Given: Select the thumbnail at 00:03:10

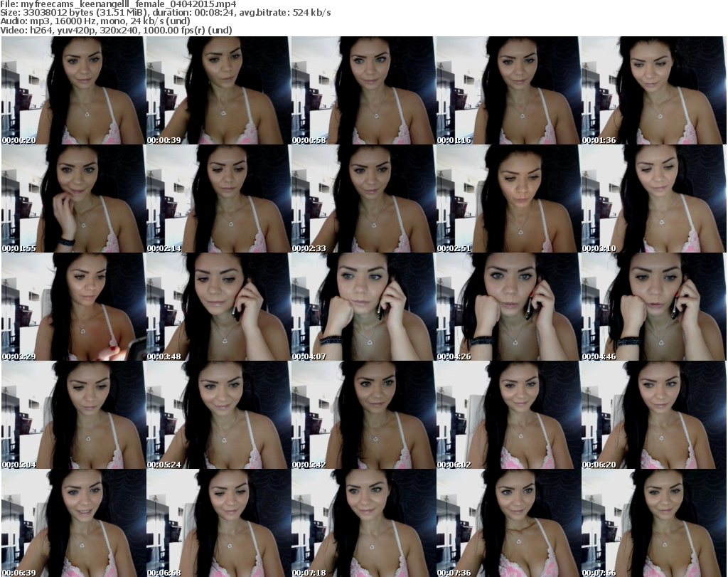Looking at the screenshot, I should [x=653, y=199].
